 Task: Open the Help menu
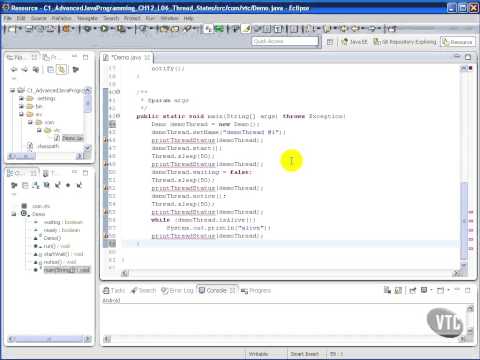(188, 18)
